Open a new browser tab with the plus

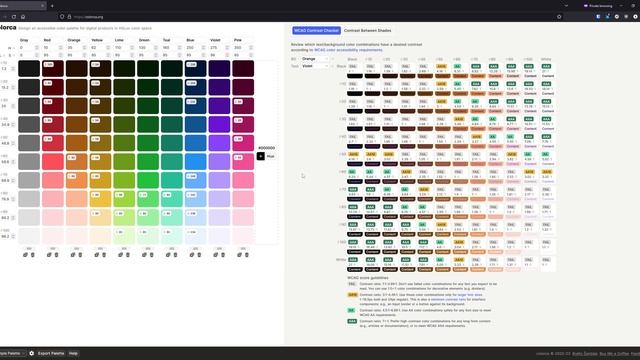tap(52, 6)
